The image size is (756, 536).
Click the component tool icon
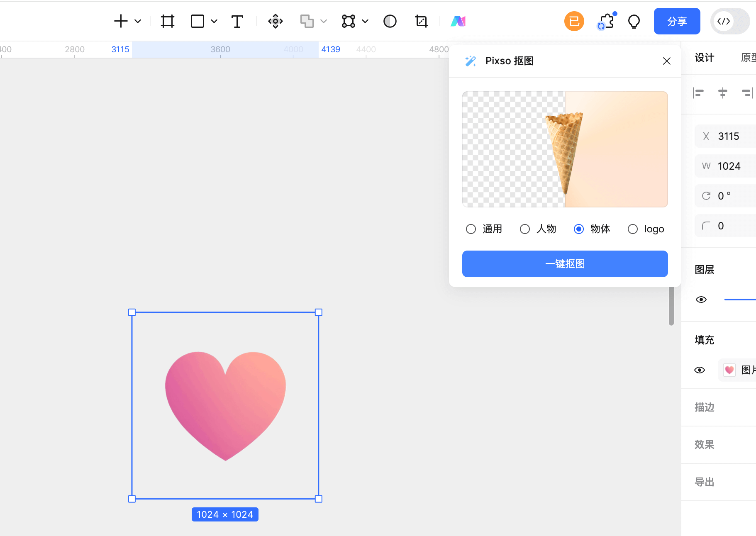pyautogui.click(x=276, y=21)
